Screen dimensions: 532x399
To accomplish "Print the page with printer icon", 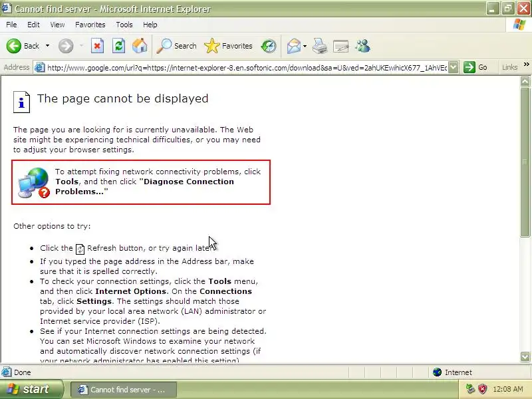I will [320, 46].
